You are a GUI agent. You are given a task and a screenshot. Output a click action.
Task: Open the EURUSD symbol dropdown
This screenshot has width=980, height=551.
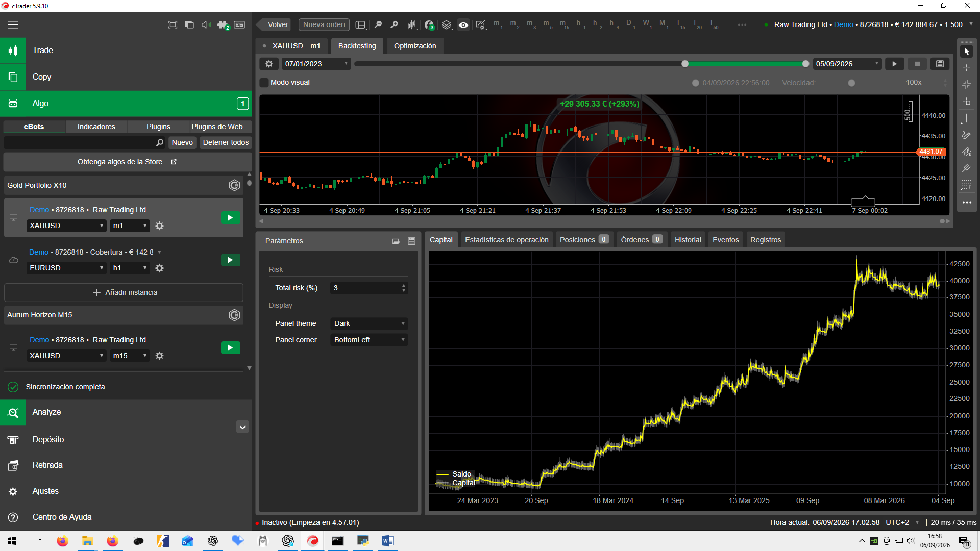pyautogui.click(x=66, y=268)
